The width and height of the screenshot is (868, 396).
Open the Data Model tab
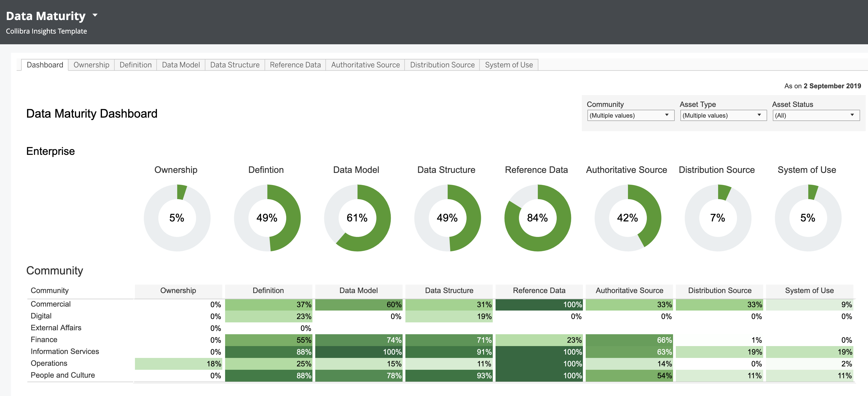pyautogui.click(x=181, y=65)
